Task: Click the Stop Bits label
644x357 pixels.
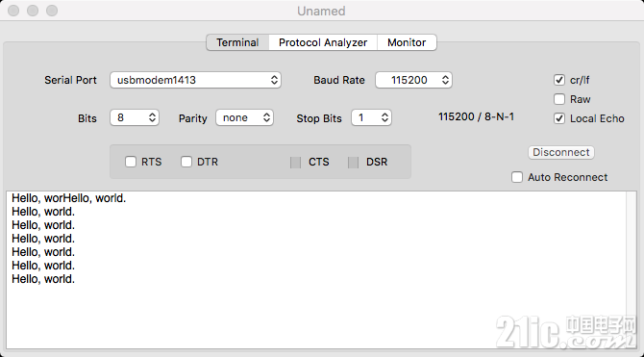Action: [319, 118]
